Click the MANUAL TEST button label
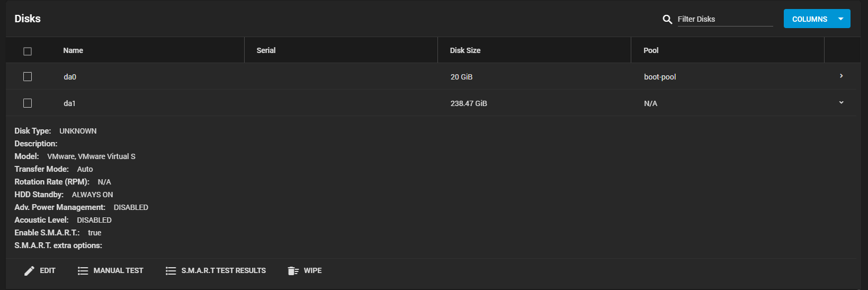868x290 pixels. coord(118,271)
